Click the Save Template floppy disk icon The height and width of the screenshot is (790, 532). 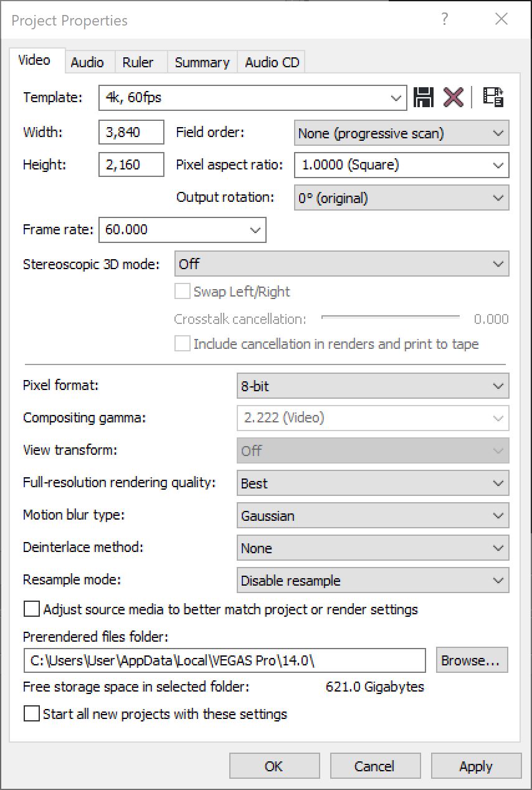424,97
